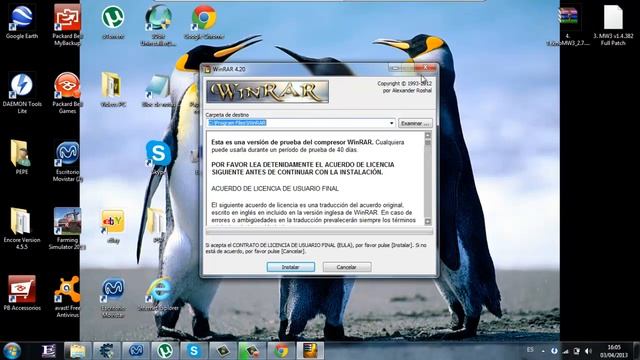Open the Carpeta de destino dropdown arrow
This screenshot has height=360, width=640.
point(391,123)
